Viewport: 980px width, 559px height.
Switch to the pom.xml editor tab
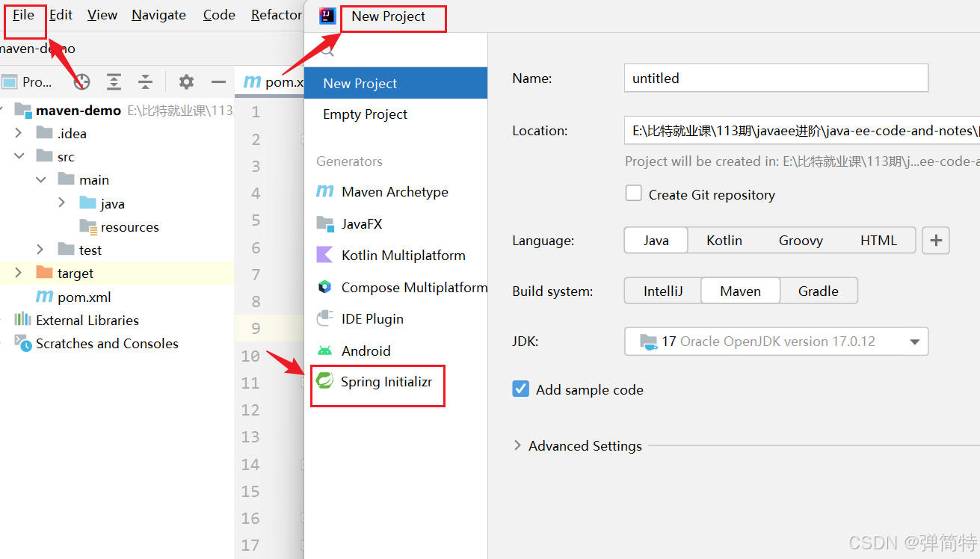click(x=273, y=82)
